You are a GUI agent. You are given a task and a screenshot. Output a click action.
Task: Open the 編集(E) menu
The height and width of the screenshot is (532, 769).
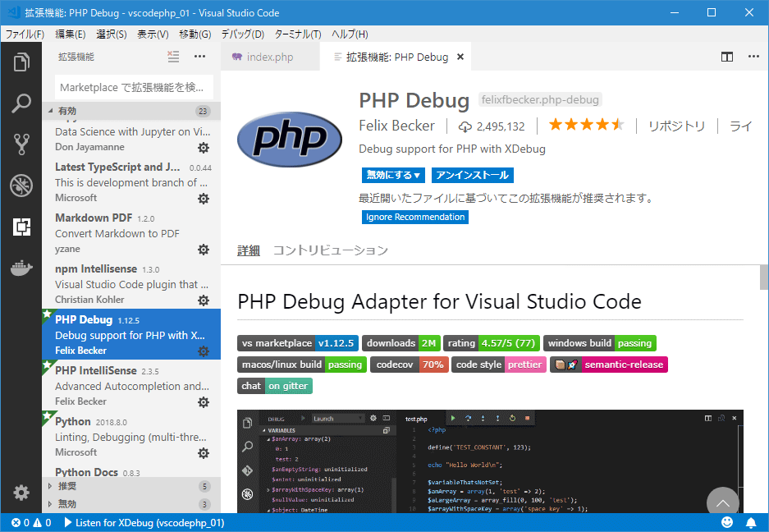(70, 34)
